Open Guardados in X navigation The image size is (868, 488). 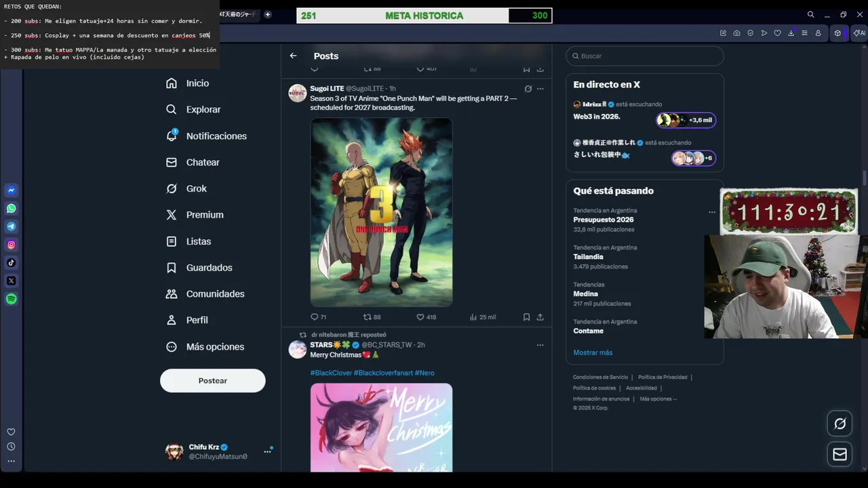[199, 268]
